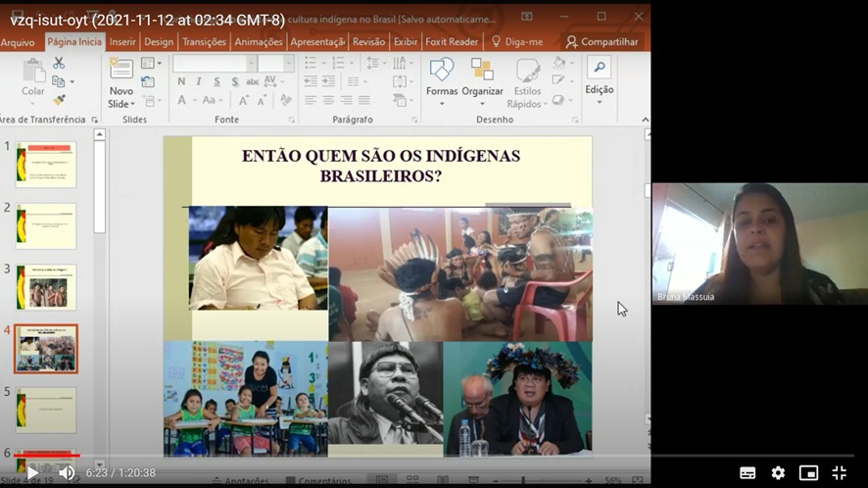
Task: Collapse the ribbon with the chevron
Action: 645,120
